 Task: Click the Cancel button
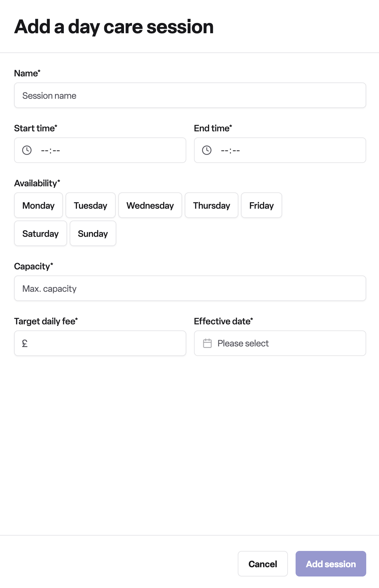pos(263,564)
